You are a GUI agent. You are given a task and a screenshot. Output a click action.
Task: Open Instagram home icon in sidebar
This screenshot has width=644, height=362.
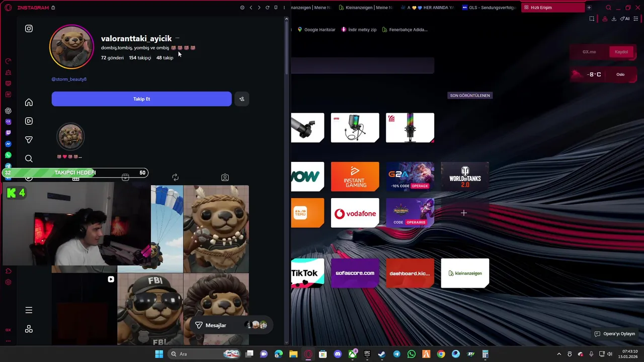tap(29, 103)
